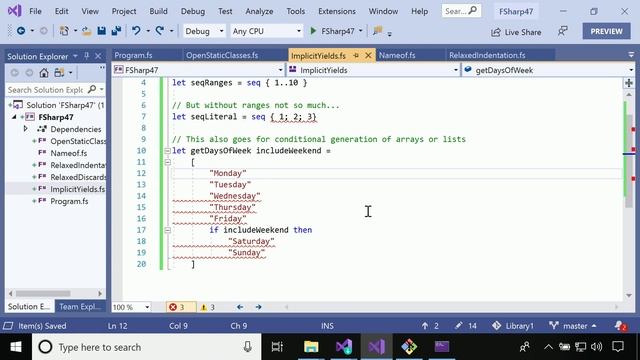Toggle pin on ImplicitYields.fs tab
This screenshot has height=360, width=640.
(356, 55)
